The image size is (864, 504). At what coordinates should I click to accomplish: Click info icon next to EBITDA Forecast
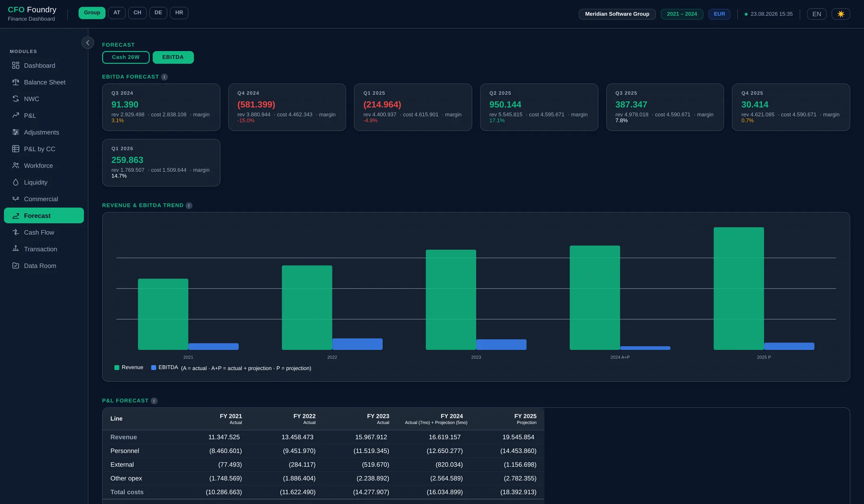coord(164,77)
